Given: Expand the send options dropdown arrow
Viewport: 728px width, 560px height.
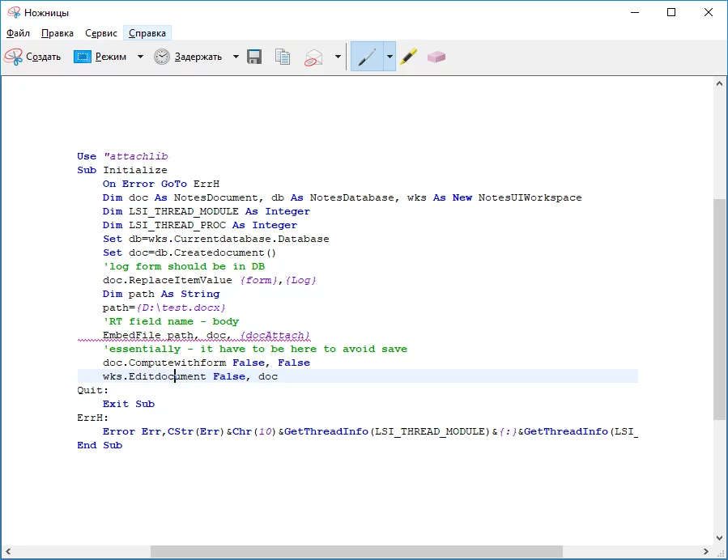Looking at the screenshot, I should 338,57.
